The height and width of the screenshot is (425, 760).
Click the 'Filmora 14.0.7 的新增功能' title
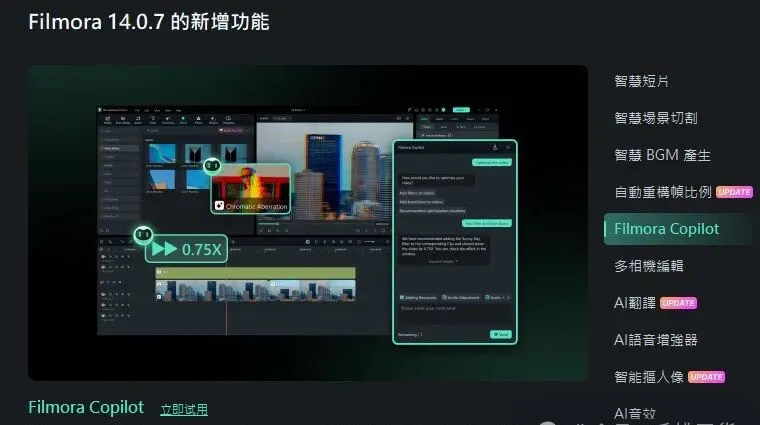pyautogui.click(x=149, y=22)
